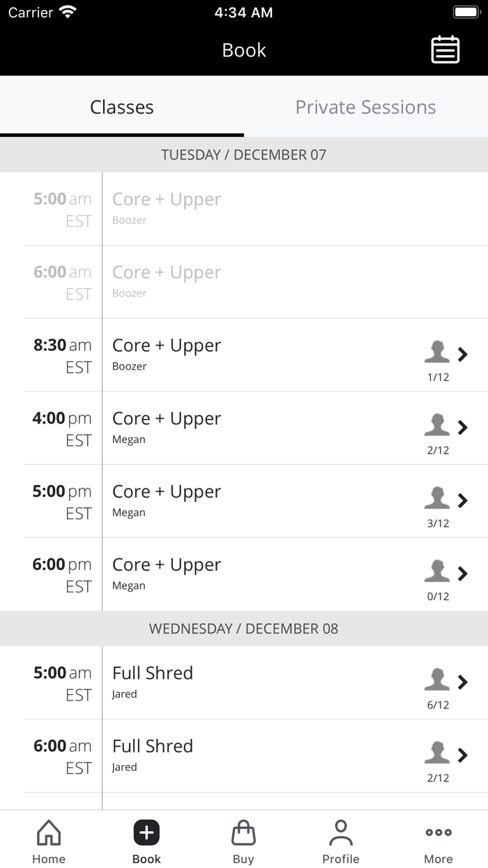Expand 6:00 pm Core + Upper chevron

click(463, 574)
